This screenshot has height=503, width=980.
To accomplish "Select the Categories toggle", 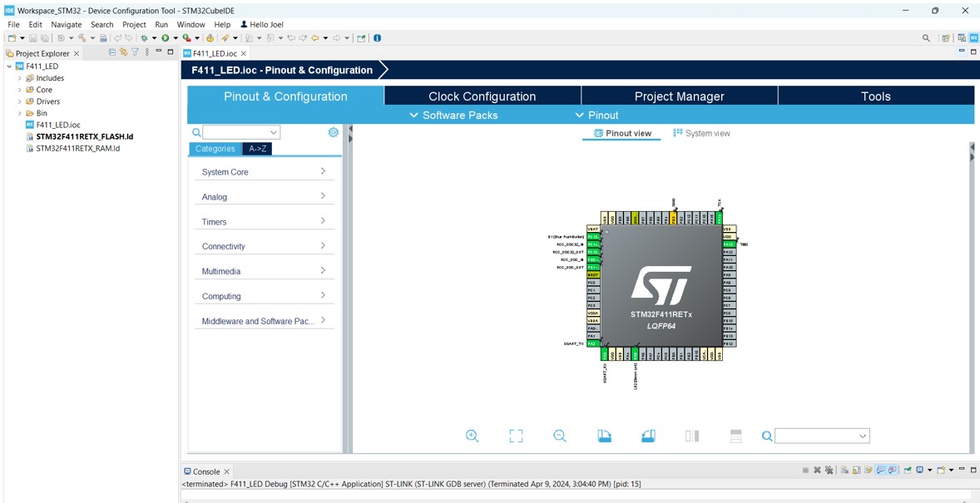I will (x=215, y=149).
